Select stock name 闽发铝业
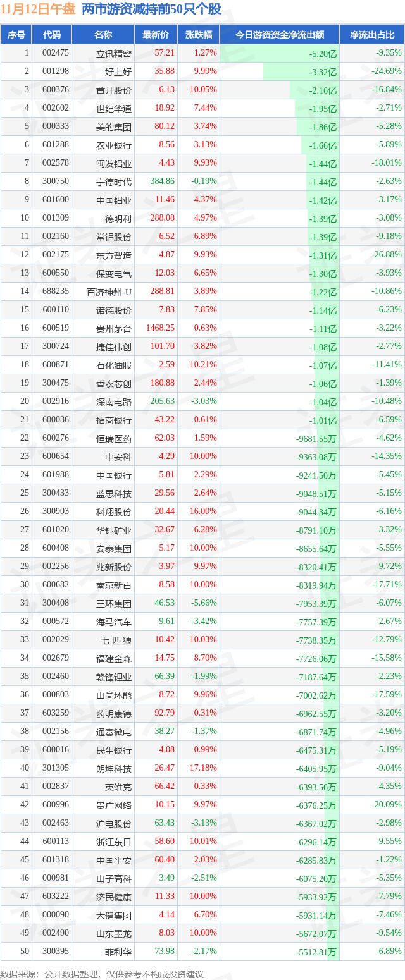 pos(114,164)
